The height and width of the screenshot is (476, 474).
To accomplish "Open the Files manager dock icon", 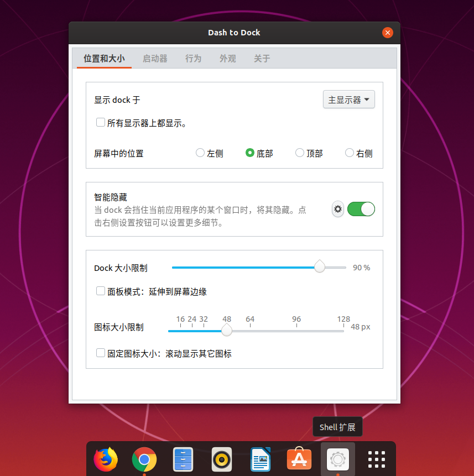I will pyautogui.click(x=183, y=459).
